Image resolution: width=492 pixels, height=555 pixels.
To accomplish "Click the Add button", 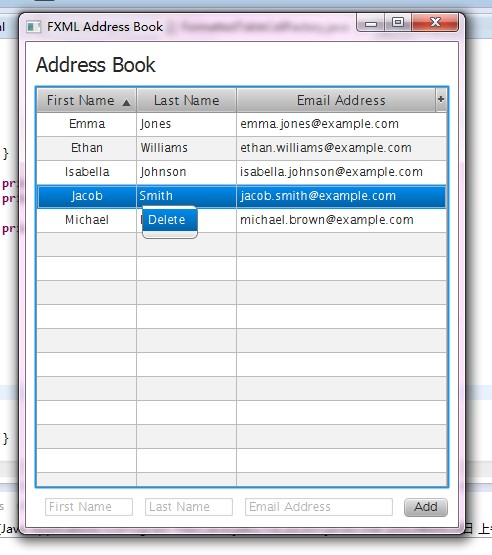I will [x=426, y=507].
